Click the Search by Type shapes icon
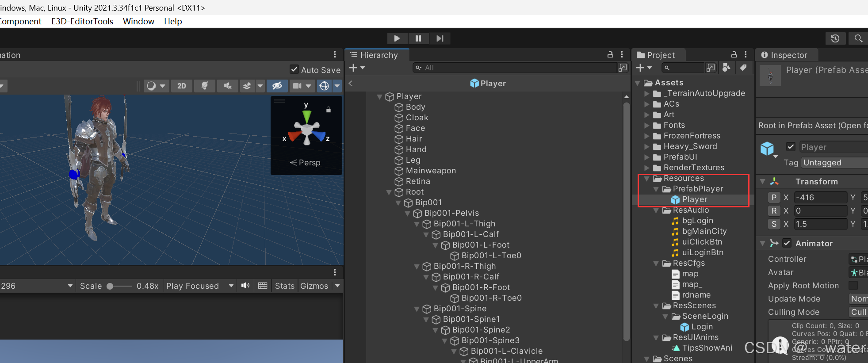Screen dimensions: 868x363 click(x=726, y=68)
